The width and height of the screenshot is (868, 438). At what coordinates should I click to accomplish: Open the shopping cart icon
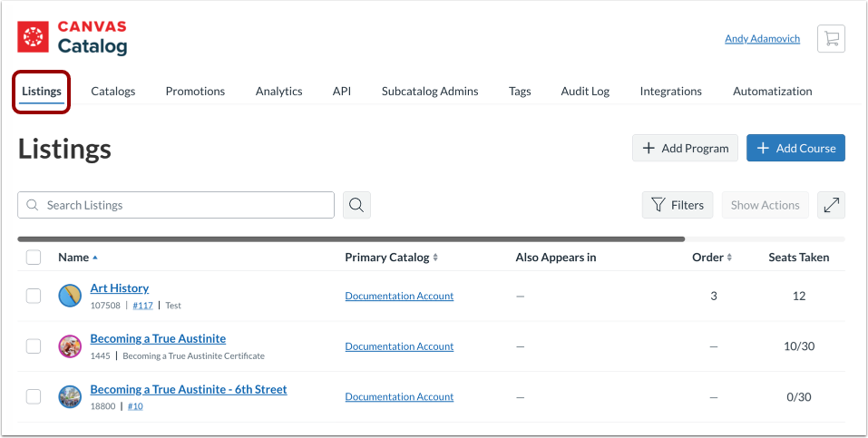[x=831, y=39]
